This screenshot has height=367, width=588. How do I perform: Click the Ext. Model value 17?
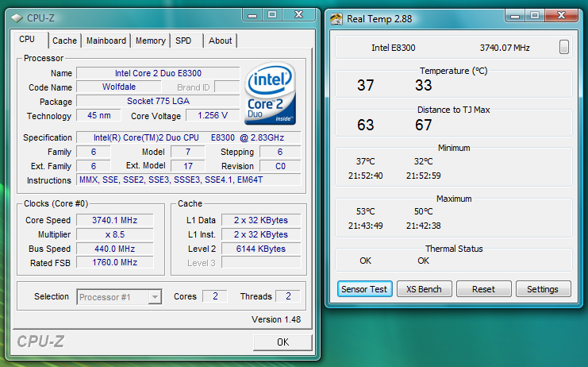[x=188, y=166]
